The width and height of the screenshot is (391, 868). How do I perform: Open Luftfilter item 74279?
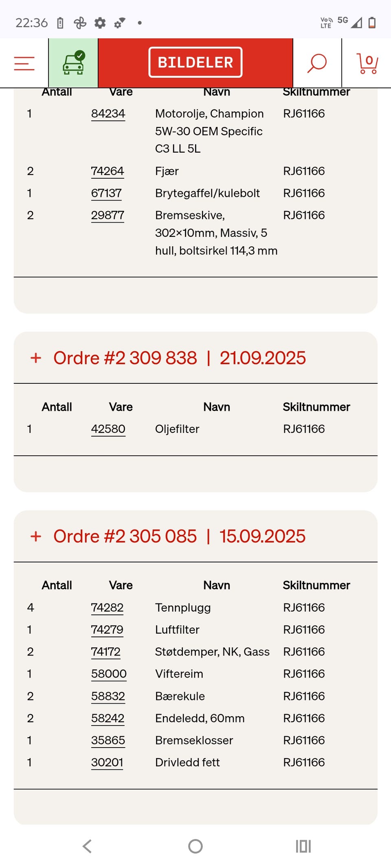(107, 630)
